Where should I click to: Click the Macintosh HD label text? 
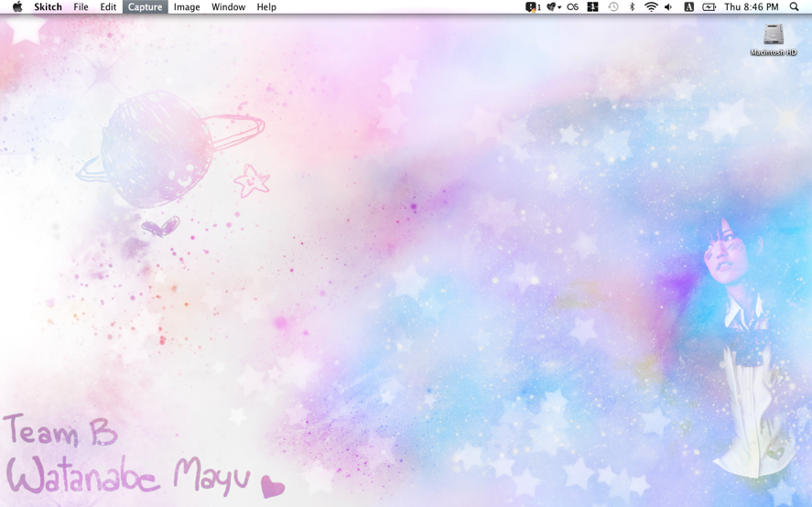tap(774, 52)
